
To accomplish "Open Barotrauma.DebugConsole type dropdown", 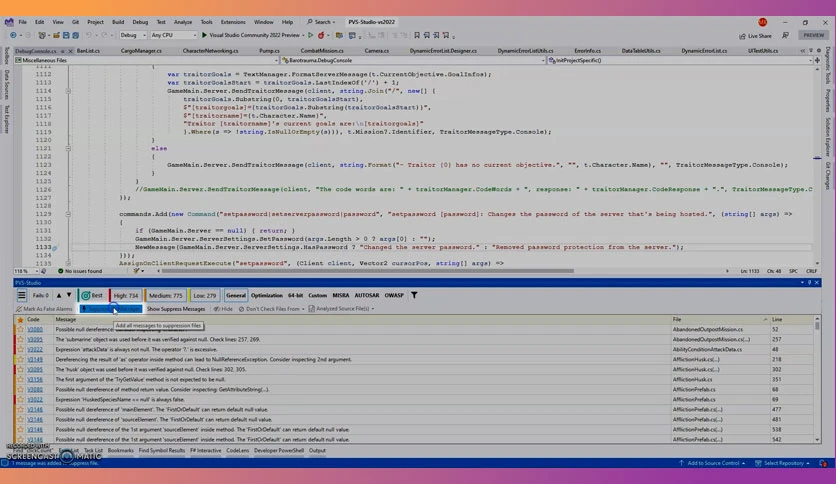I will pyautogui.click(x=413, y=60).
